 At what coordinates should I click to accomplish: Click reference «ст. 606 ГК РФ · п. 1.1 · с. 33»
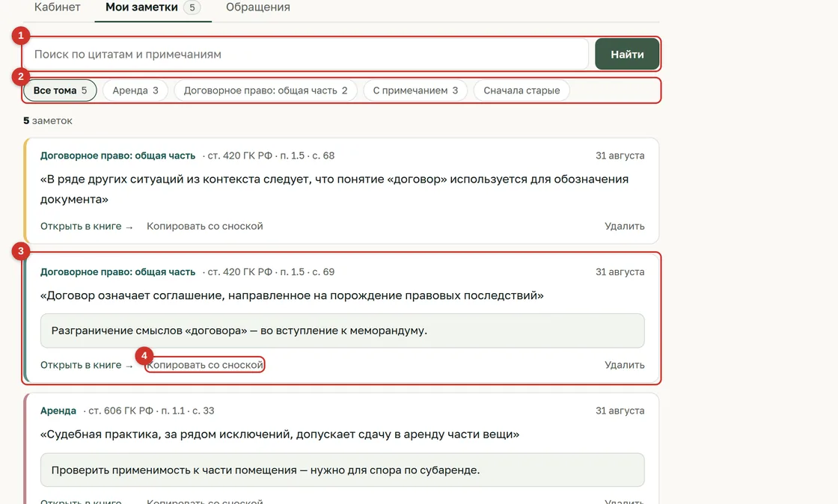151,411
